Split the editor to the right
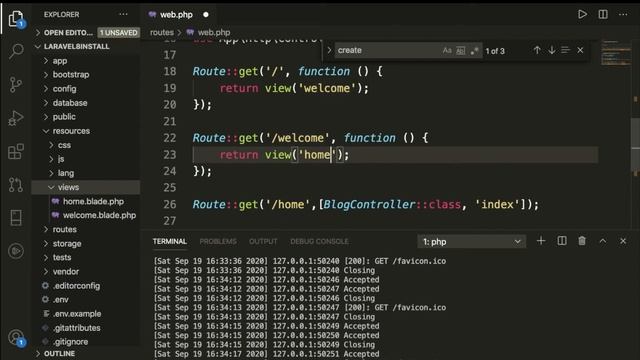 [x=603, y=14]
